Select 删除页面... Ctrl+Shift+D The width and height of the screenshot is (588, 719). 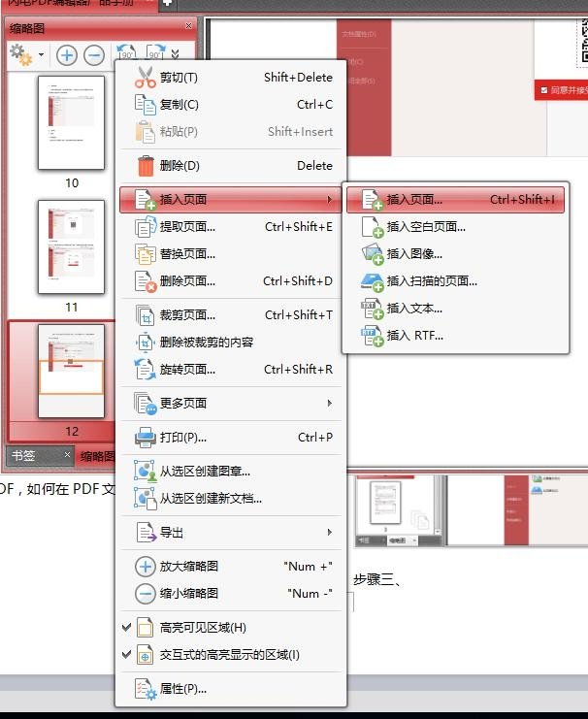[232, 280]
